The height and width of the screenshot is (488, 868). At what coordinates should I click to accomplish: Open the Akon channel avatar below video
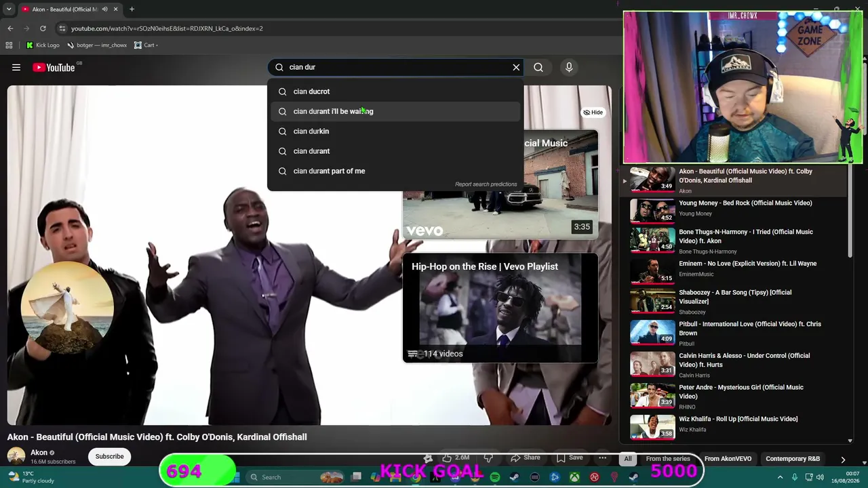(x=16, y=457)
